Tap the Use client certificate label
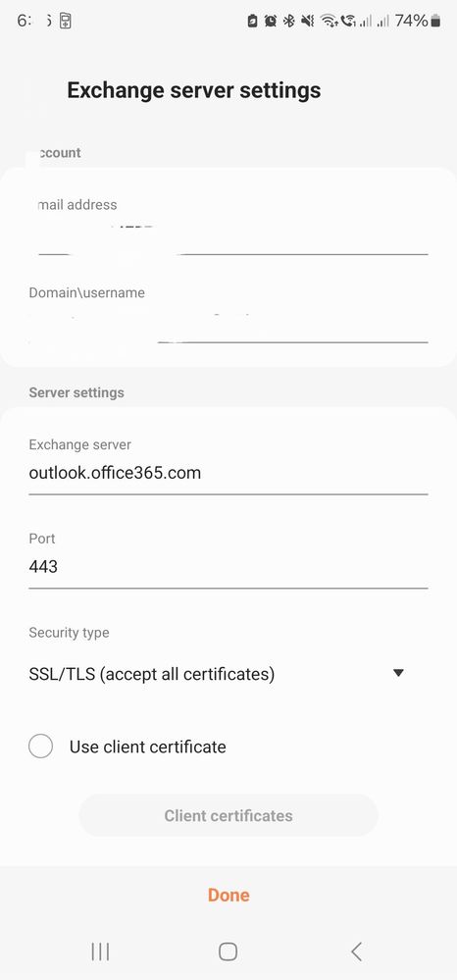 pyautogui.click(x=147, y=747)
